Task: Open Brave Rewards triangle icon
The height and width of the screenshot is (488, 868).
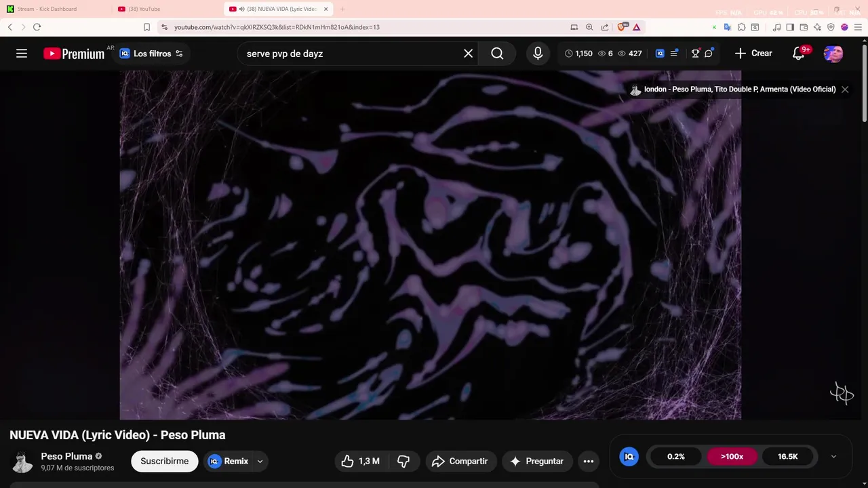Action: (x=637, y=27)
